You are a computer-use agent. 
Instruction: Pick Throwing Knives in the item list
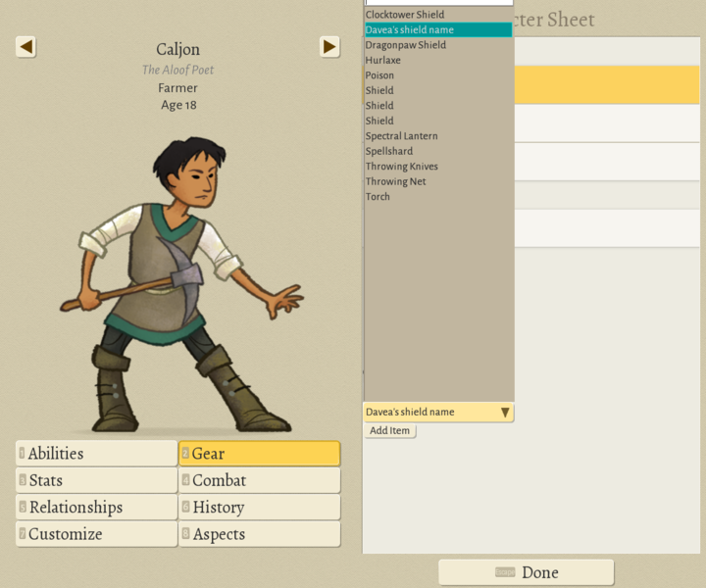click(402, 167)
